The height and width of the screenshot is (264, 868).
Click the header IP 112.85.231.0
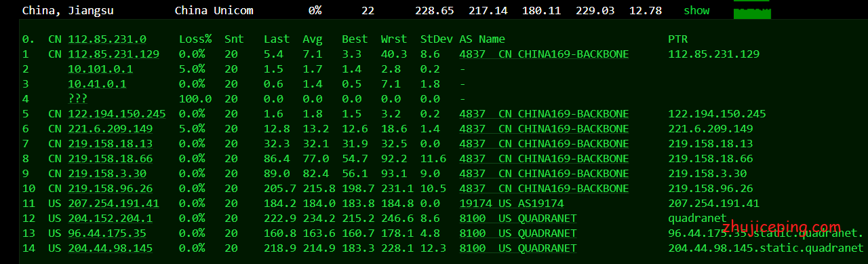106,39
